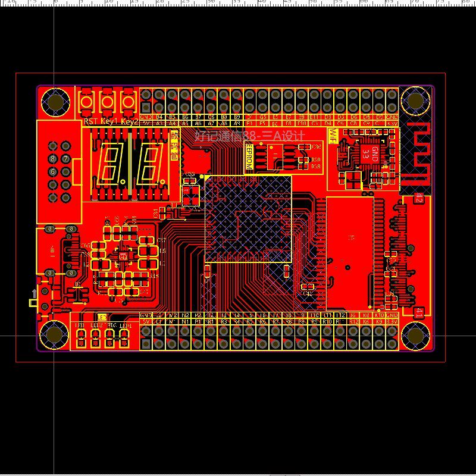The width and height of the screenshot is (476, 476).
Task: Click the top header 5V label
Action: coord(146,124)
